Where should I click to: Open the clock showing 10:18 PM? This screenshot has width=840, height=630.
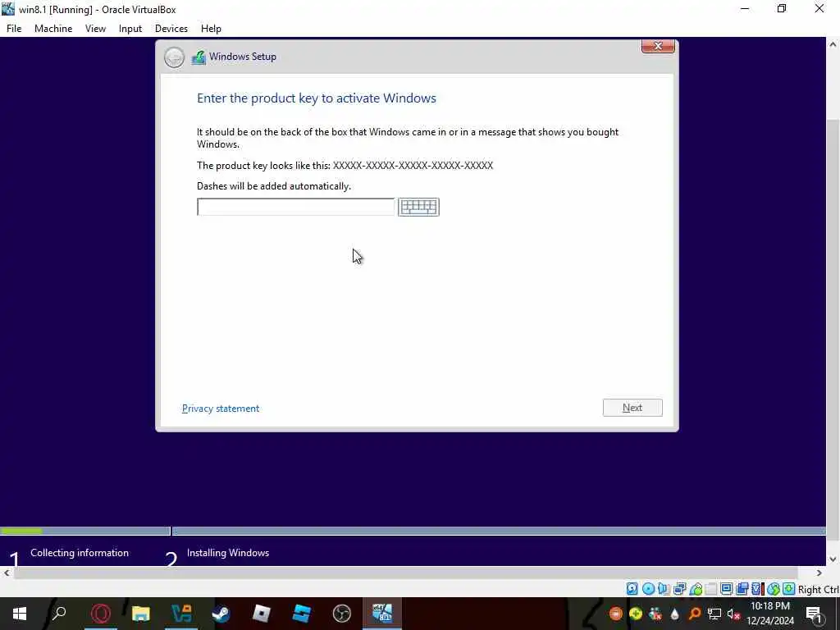point(770,614)
